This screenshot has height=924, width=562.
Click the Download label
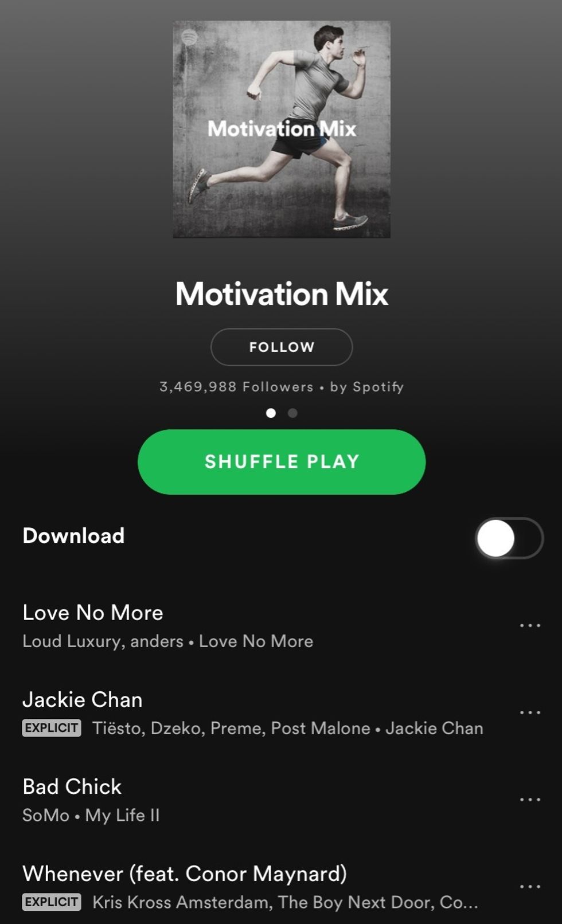click(73, 535)
